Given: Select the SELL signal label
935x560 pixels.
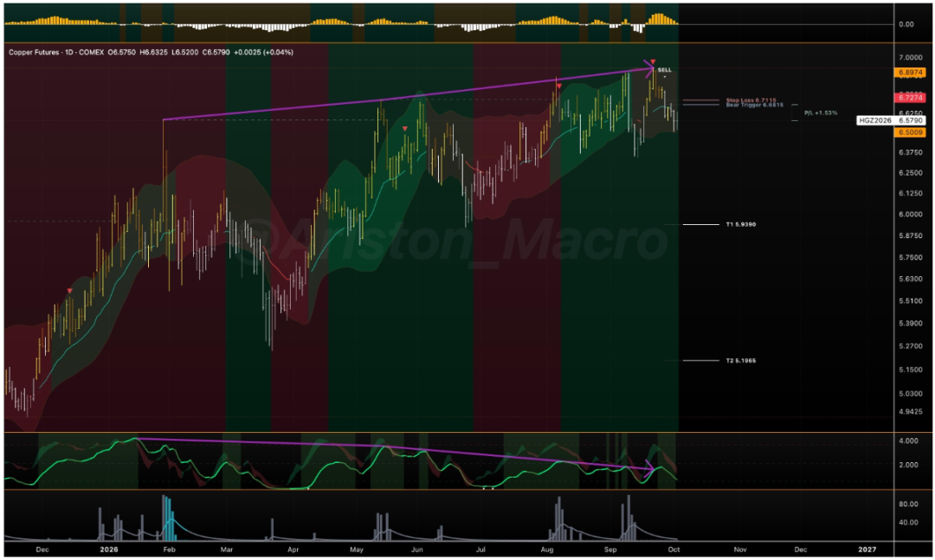Looking at the screenshot, I should [x=664, y=70].
